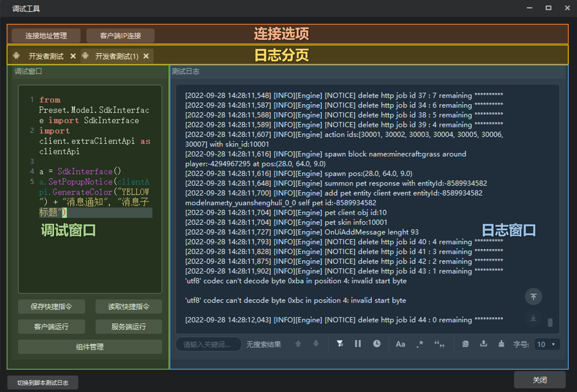This screenshot has width=577, height=392.
Task: Toggle whole-word quotes search option
Action: (439, 344)
